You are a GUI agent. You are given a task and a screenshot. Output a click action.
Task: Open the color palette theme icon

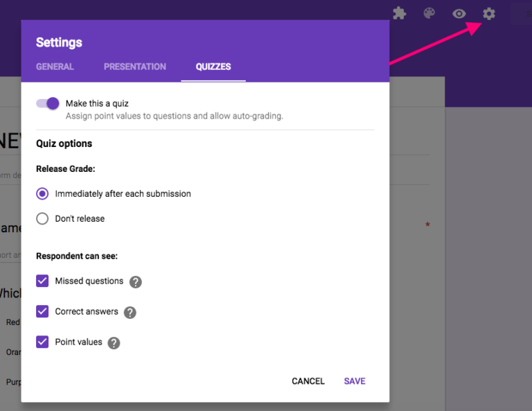coord(429,13)
